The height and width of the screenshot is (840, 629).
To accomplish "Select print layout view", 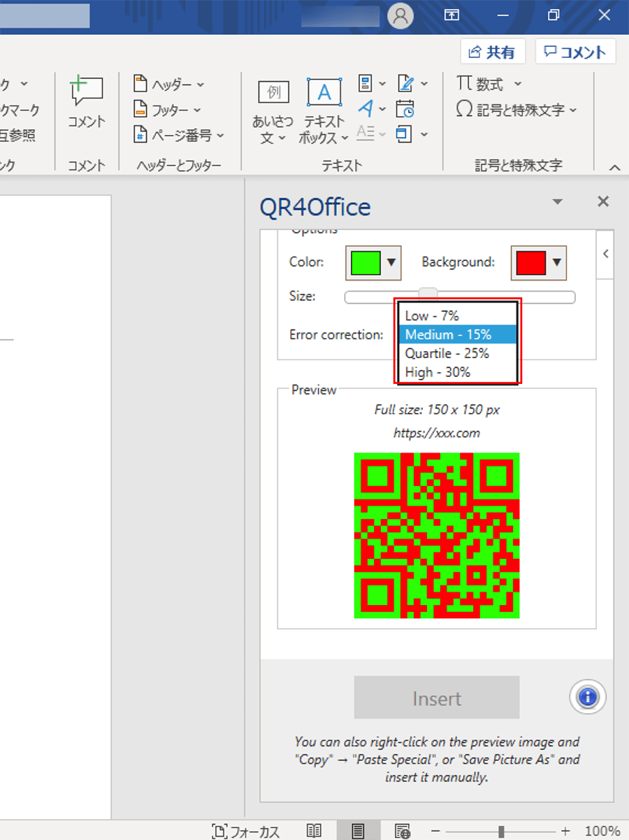I will point(359,831).
